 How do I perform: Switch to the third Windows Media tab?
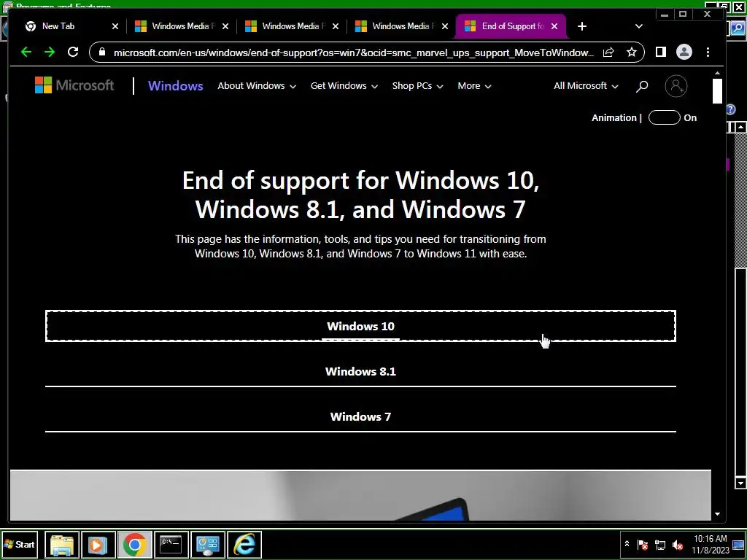tap(400, 26)
